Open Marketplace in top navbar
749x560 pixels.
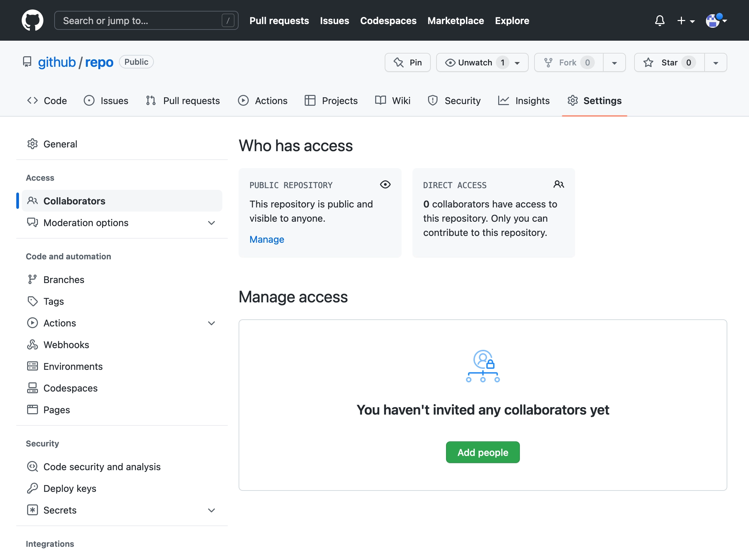click(456, 21)
